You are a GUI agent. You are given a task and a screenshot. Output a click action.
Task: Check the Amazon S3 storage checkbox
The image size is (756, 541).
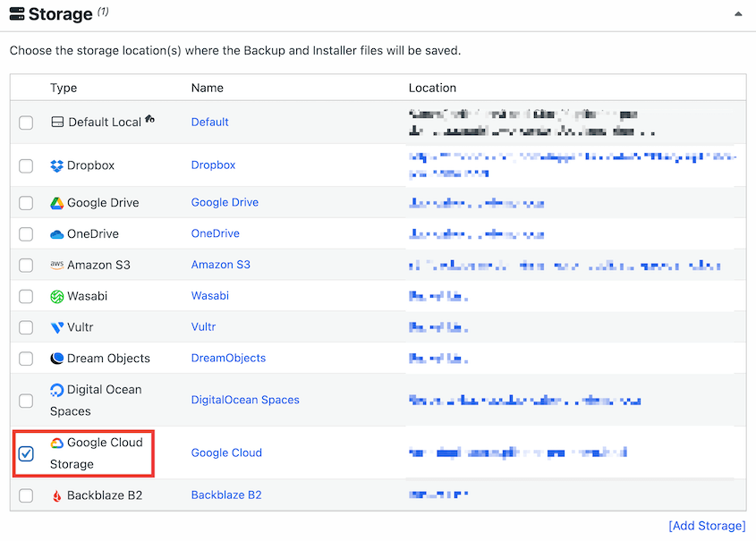[26, 265]
